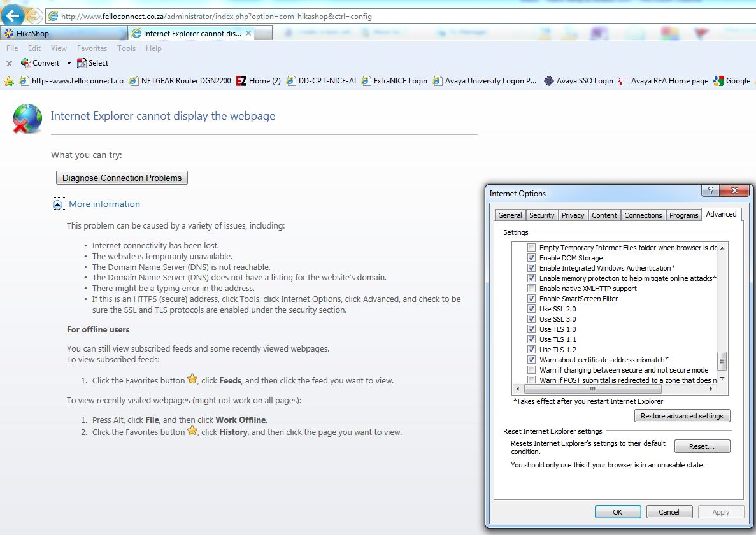Click the settings list horizontal scrollbar thumb
Viewport: 756px width, 535px height.
[592, 389]
